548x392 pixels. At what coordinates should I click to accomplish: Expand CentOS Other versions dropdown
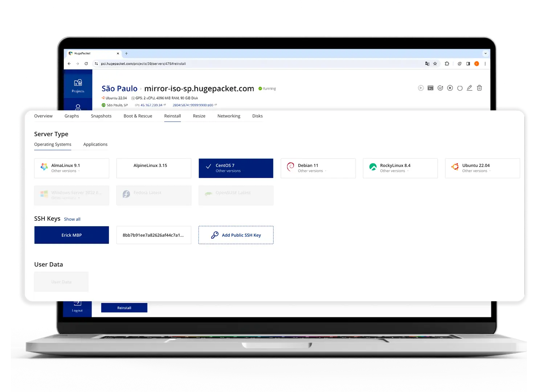click(228, 171)
